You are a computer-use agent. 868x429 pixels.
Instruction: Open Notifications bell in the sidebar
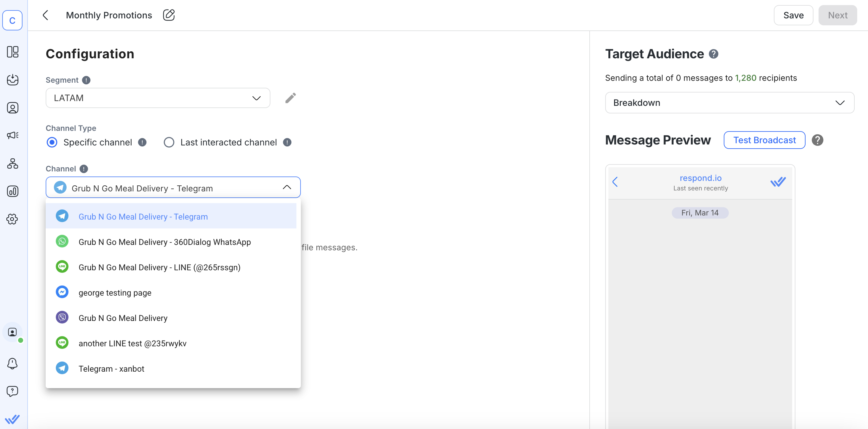click(12, 363)
